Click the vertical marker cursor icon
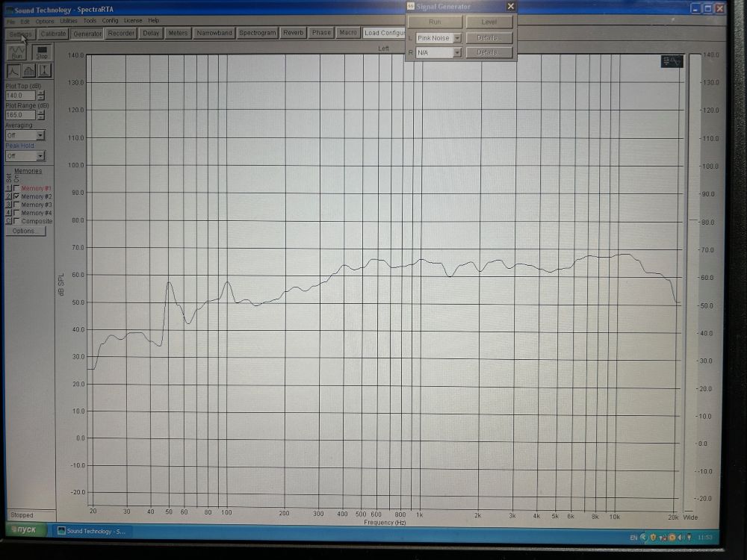The height and width of the screenshot is (560, 747). 45,71
